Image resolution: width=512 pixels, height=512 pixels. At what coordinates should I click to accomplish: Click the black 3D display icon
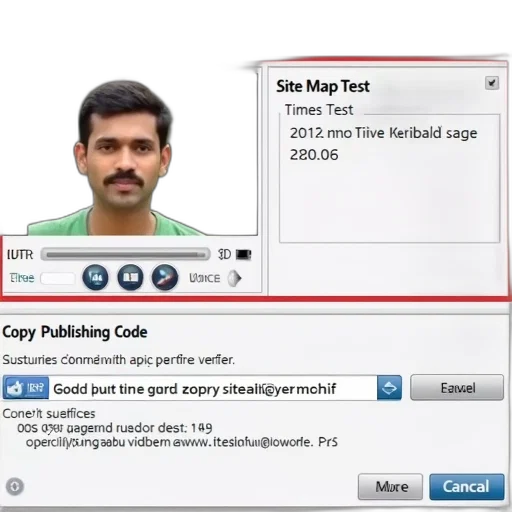click(x=243, y=255)
